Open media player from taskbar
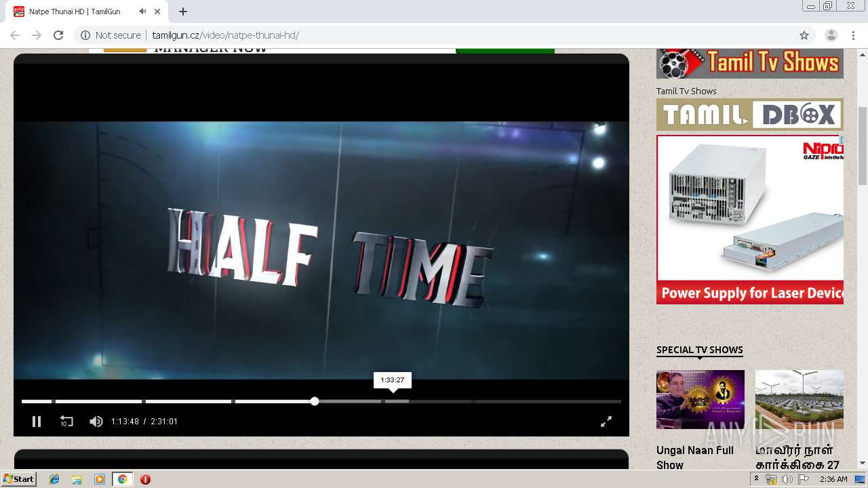This screenshot has width=868, height=488. tap(99, 479)
